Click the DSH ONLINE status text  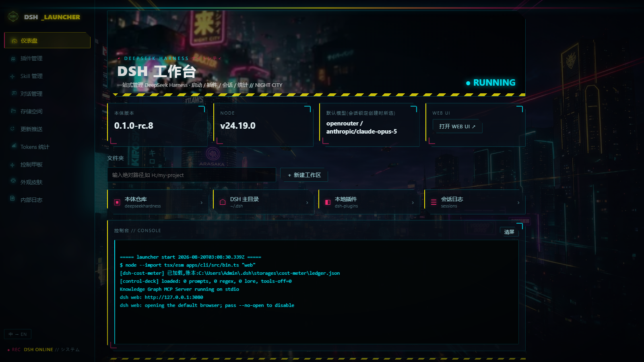point(38,350)
